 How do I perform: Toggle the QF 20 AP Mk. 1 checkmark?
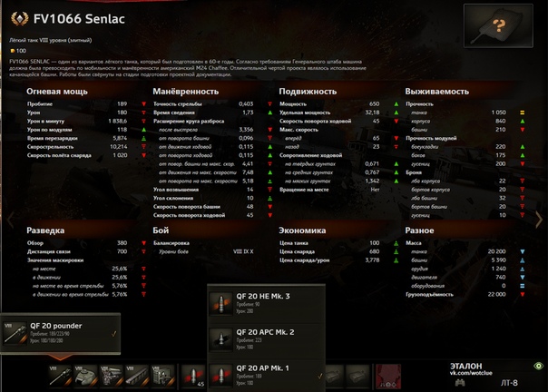[319, 376]
